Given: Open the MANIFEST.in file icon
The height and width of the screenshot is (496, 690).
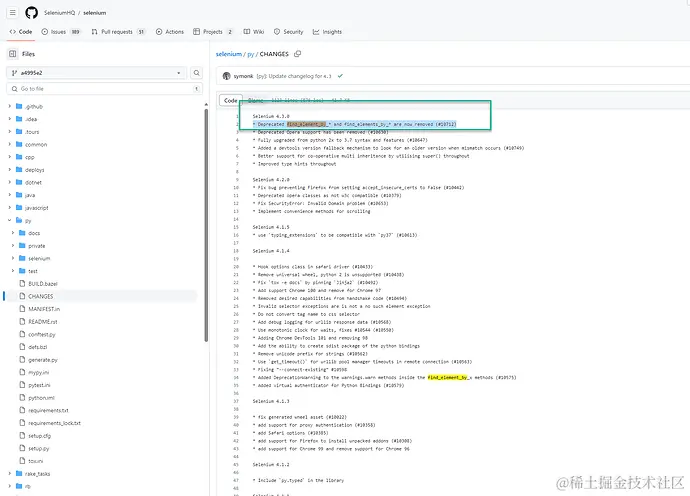Looking at the screenshot, I should (22, 309).
